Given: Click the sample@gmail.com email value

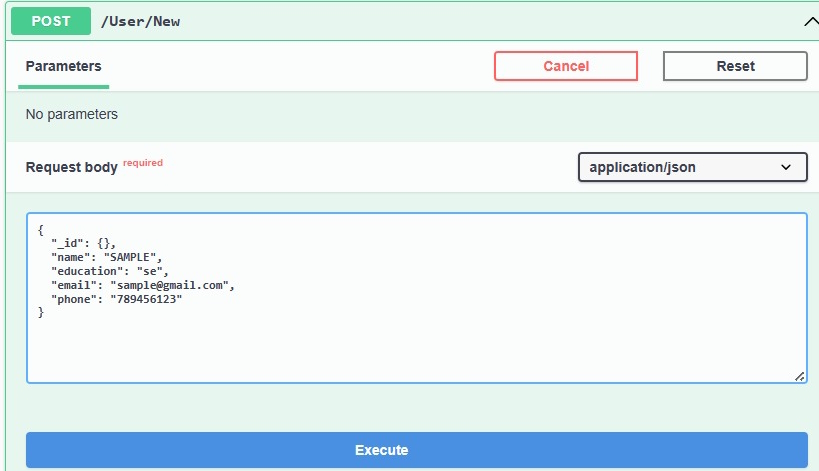Looking at the screenshot, I should [169, 286].
